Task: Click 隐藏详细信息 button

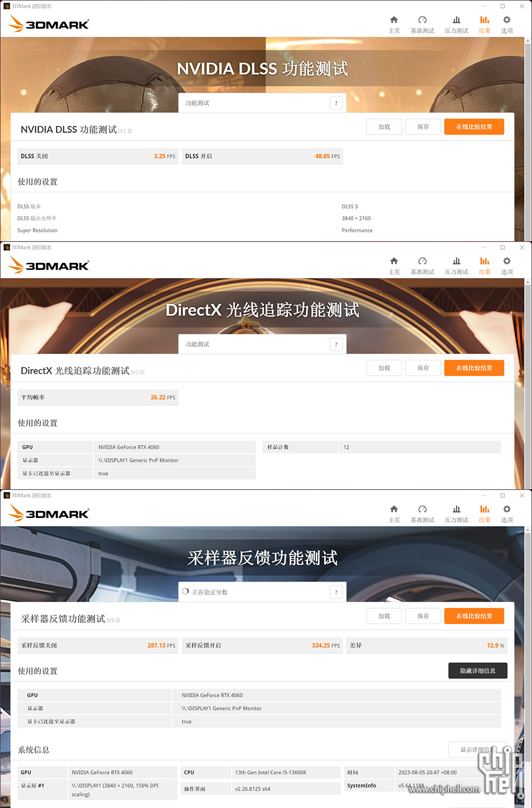Action: (x=478, y=671)
